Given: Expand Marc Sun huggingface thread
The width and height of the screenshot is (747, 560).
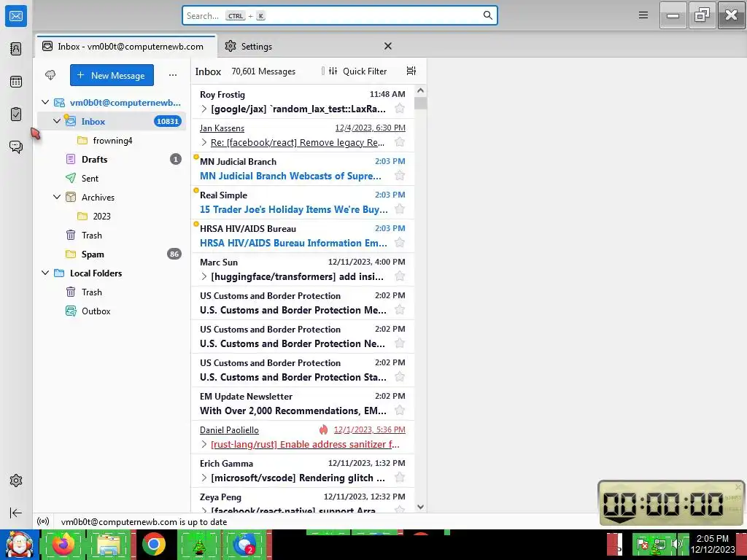Looking at the screenshot, I should click(204, 276).
